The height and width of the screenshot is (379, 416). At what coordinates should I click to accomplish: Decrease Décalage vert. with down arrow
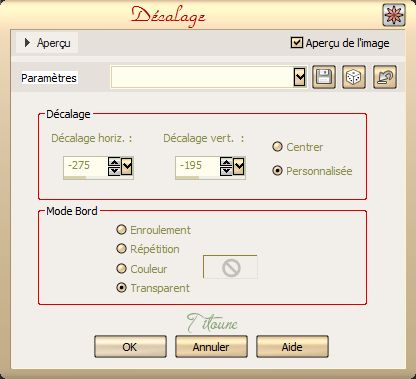(226, 171)
